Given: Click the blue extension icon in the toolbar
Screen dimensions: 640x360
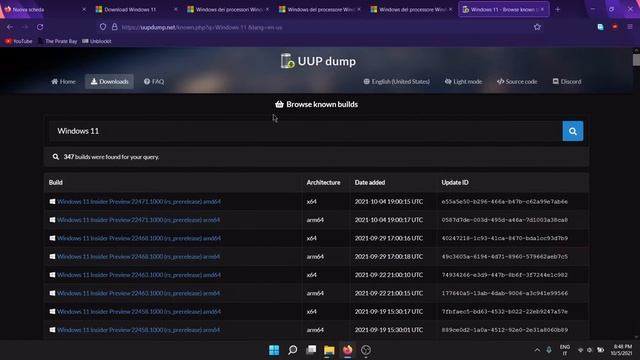Looking at the screenshot, I should tap(600, 27).
